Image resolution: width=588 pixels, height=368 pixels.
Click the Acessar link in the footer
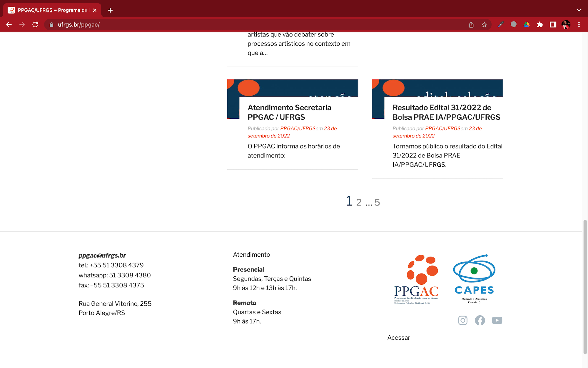pyautogui.click(x=398, y=338)
